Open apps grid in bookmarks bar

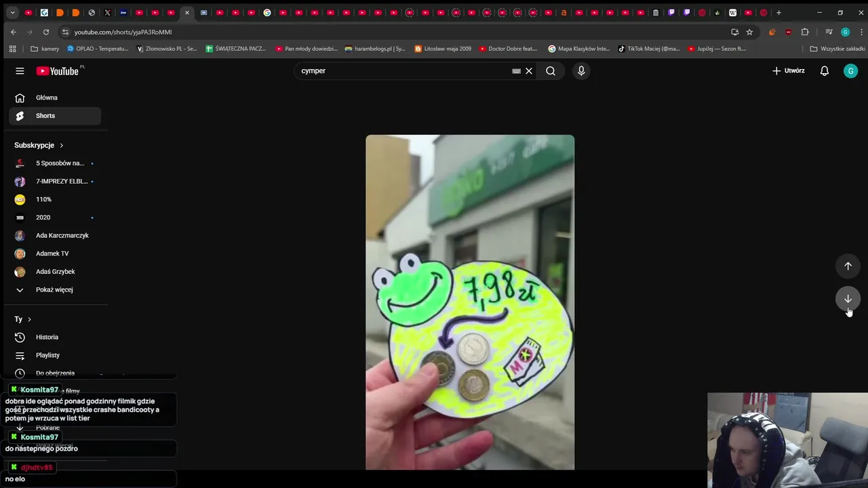point(12,49)
